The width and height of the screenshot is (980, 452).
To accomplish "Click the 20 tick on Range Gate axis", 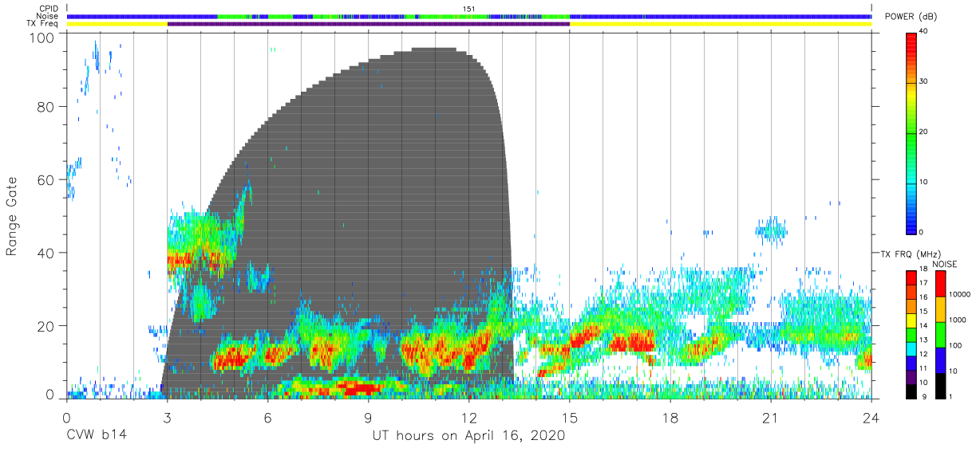I will point(45,326).
